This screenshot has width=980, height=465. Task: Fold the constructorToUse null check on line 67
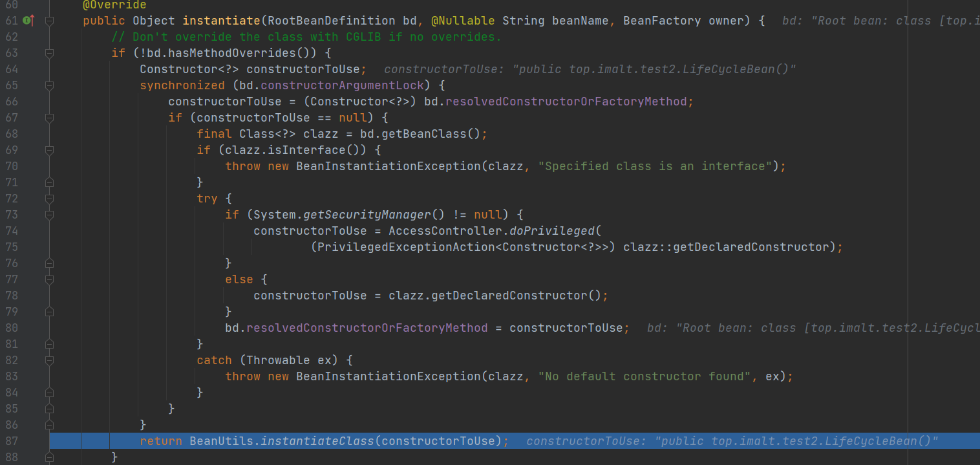(x=50, y=118)
